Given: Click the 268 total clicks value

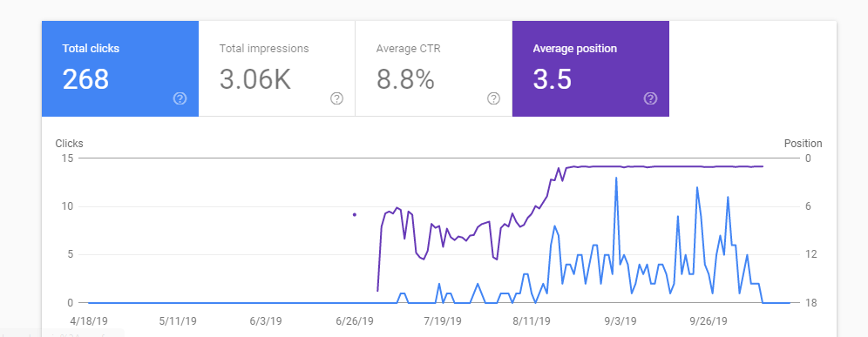Looking at the screenshot, I should pos(85,79).
